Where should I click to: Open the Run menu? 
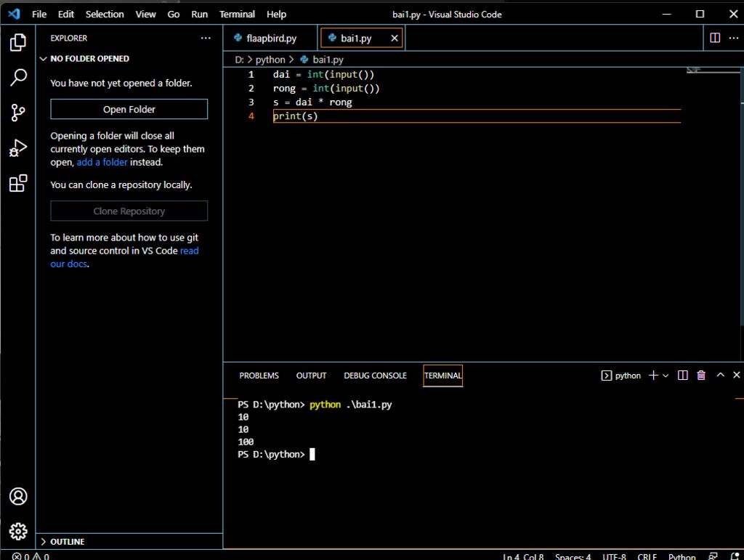pos(199,15)
